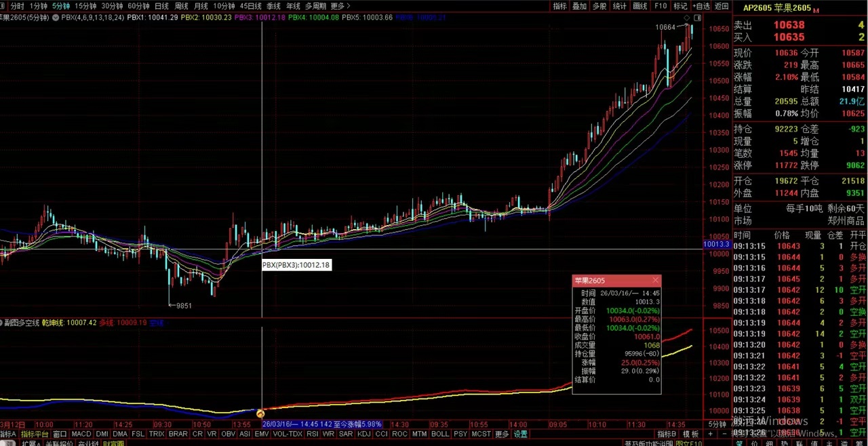
Task: Close the 苹果2605 data popup
Action: (655, 280)
